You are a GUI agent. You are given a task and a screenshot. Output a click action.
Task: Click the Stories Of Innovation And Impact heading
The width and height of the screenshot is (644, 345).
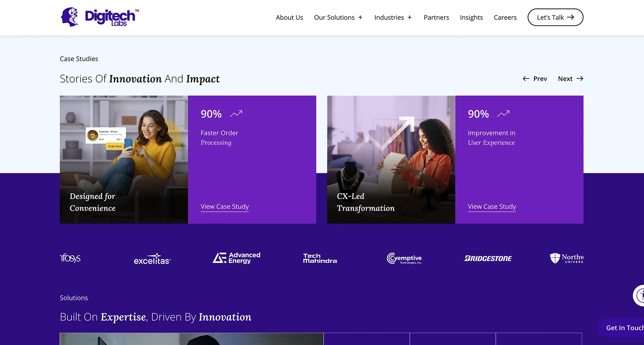click(x=140, y=79)
